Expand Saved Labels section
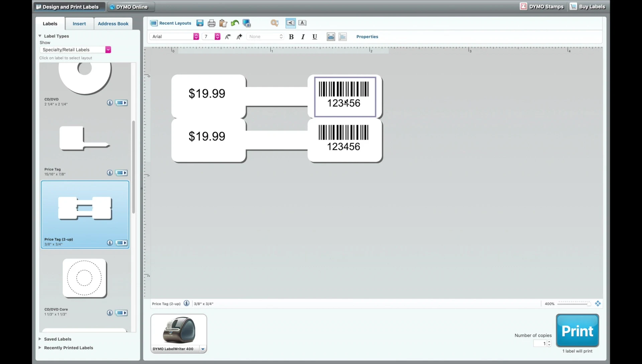This screenshot has height=364, width=642. [x=40, y=339]
